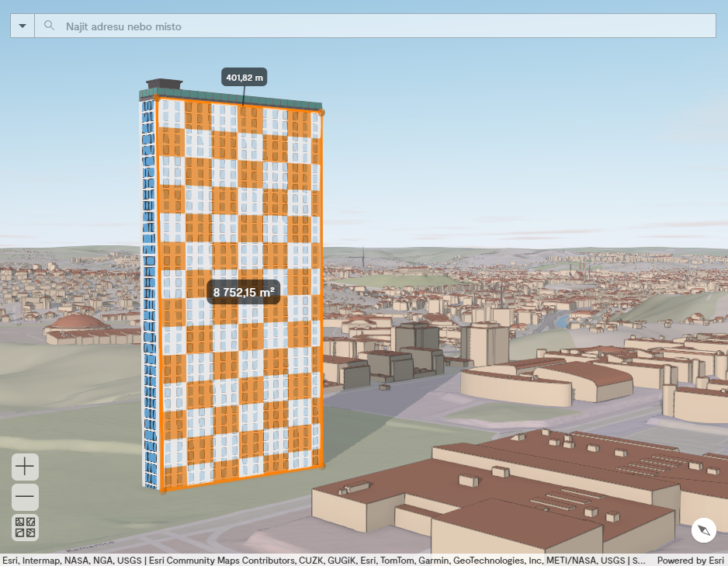Image resolution: width=728 pixels, height=566 pixels.
Task: Open search suggestions via the search bar arrow
Action: click(23, 26)
